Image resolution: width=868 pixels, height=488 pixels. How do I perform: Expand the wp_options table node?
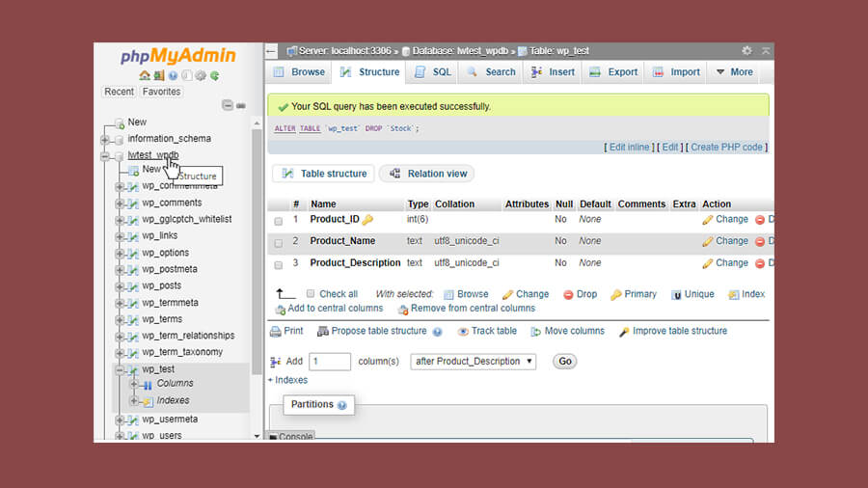119,254
